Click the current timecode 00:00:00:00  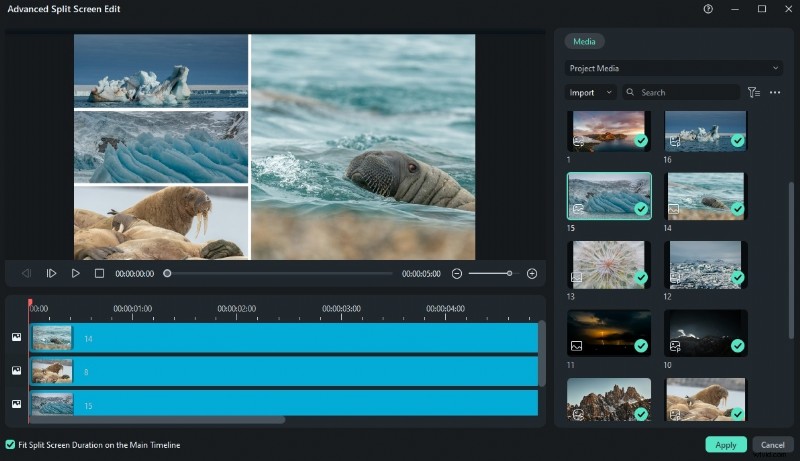[x=135, y=274]
